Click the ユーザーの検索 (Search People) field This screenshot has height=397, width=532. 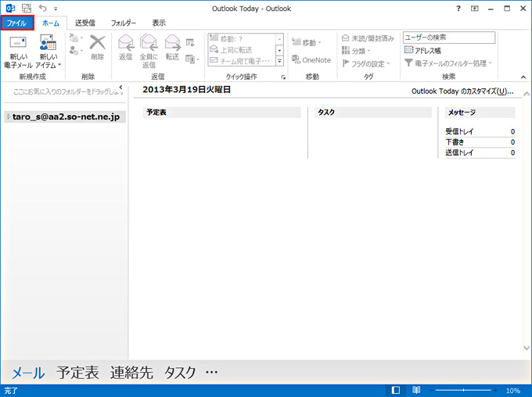pyautogui.click(x=448, y=37)
